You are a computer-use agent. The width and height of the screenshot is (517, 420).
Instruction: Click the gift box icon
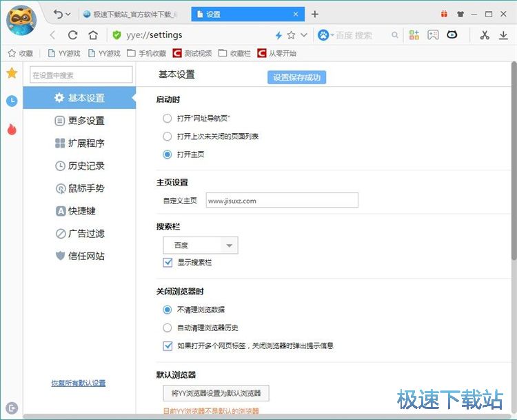(444, 14)
